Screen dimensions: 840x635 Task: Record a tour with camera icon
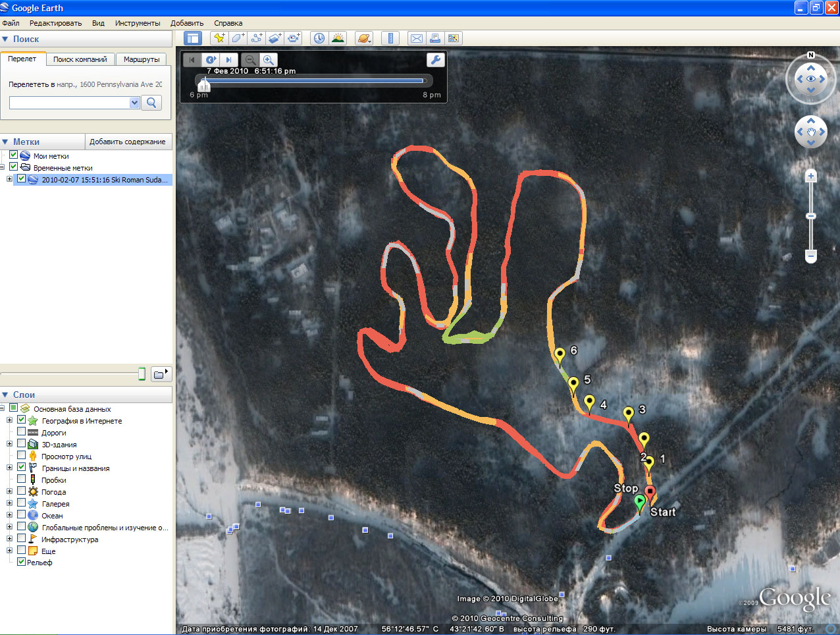pyautogui.click(x=293, y=38)
